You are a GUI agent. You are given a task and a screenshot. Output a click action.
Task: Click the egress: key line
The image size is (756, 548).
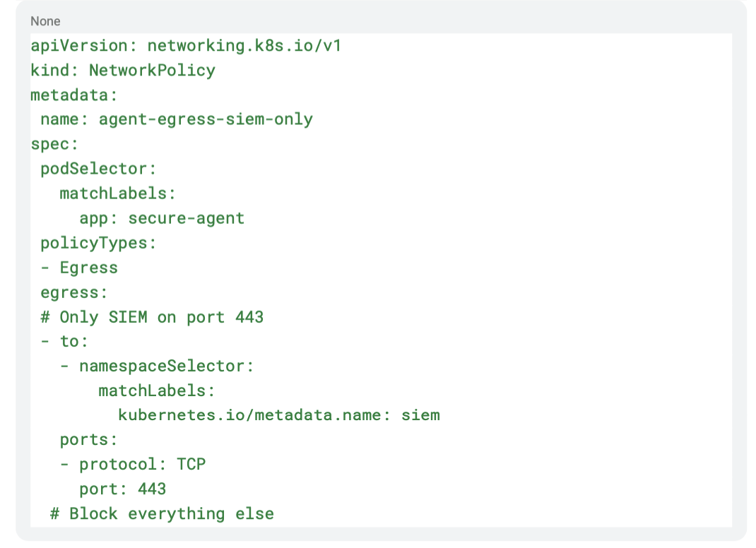(73, 292)
